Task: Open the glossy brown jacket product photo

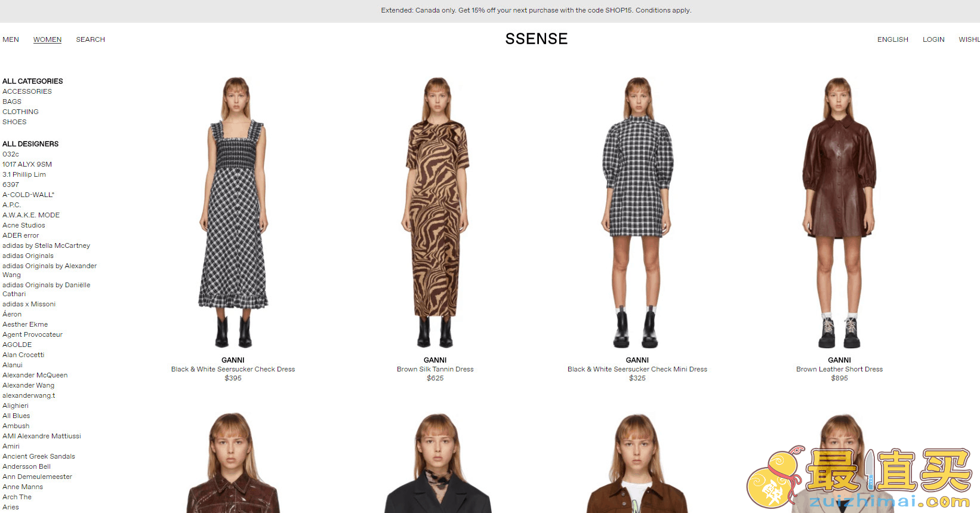Action: [x=233, y=463]
